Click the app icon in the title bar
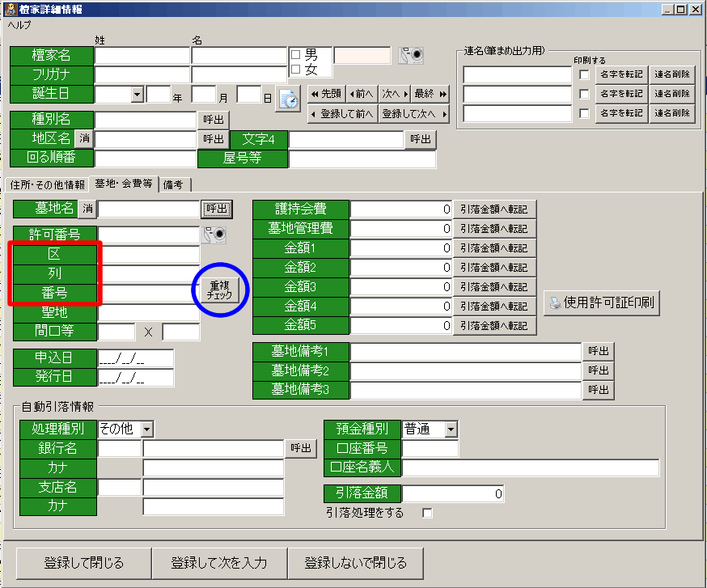This screenshot has width=707, height=588. click(x=11, y=9)
